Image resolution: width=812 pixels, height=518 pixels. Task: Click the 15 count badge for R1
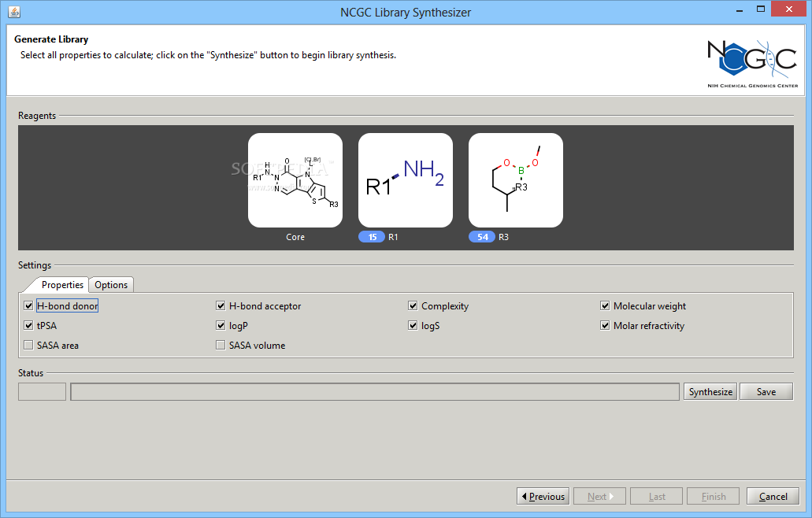[372, 237]
